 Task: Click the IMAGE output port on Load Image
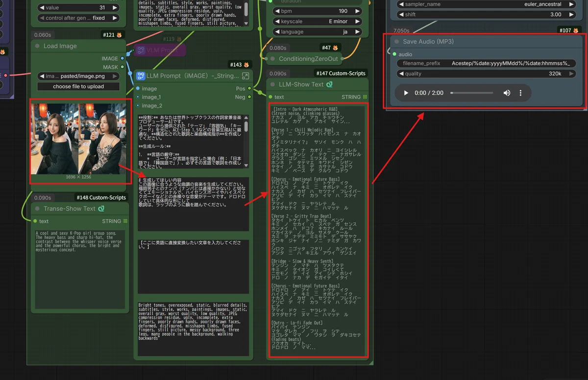coord(122,58)
